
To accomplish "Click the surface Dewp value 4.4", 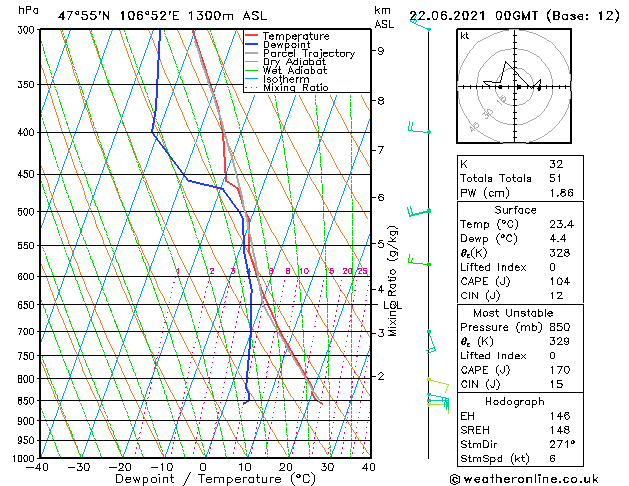I will point(558,239).
